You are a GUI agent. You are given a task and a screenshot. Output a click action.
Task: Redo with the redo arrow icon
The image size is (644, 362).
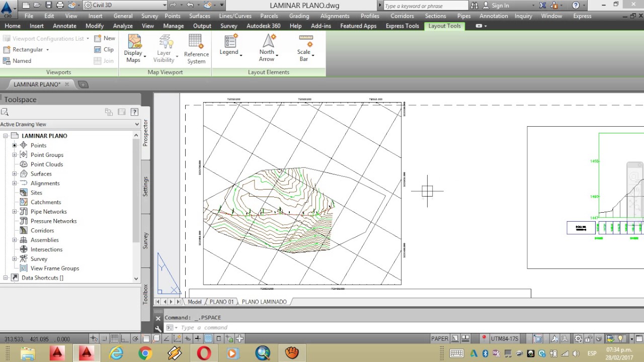(173, 6)
